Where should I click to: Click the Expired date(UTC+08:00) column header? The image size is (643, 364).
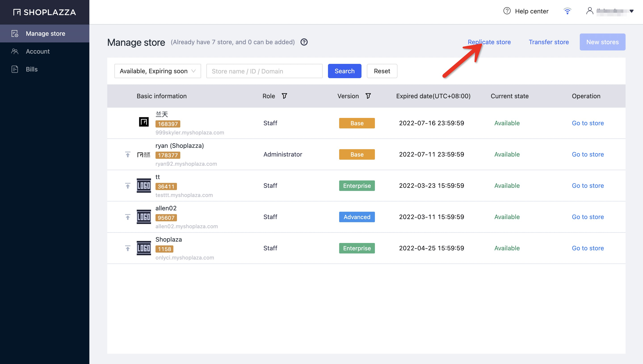[433, 96]
